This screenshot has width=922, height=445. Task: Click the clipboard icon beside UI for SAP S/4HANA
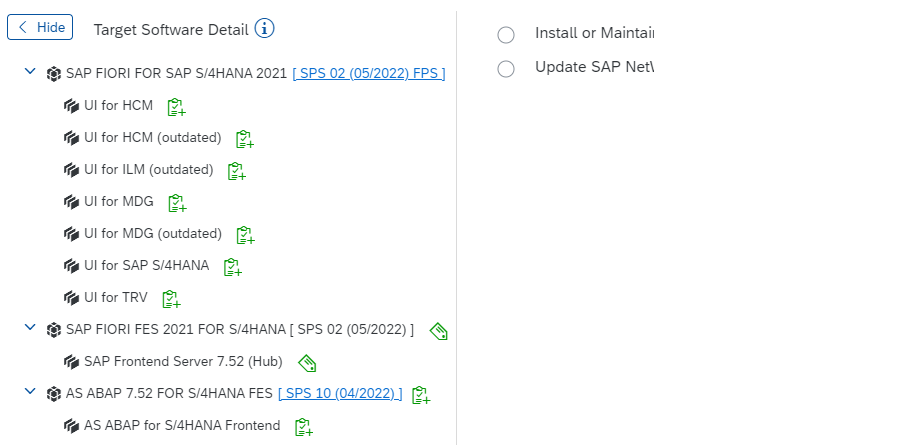233,267
